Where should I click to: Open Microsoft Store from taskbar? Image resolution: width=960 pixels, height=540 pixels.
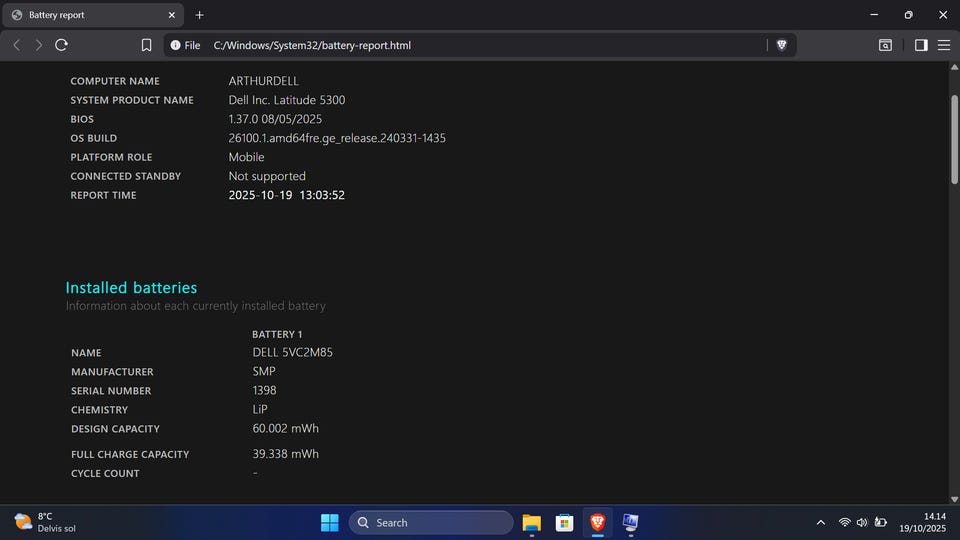564,522
